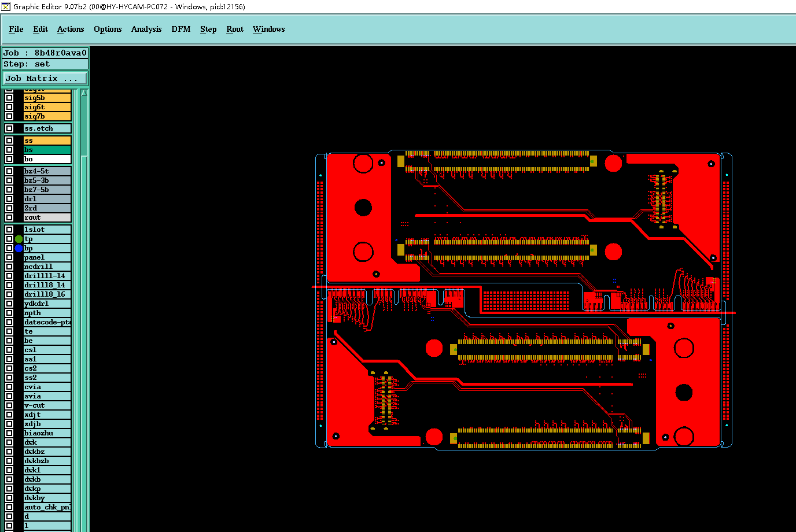Select the ncdrill layer name

coord(47,267)
